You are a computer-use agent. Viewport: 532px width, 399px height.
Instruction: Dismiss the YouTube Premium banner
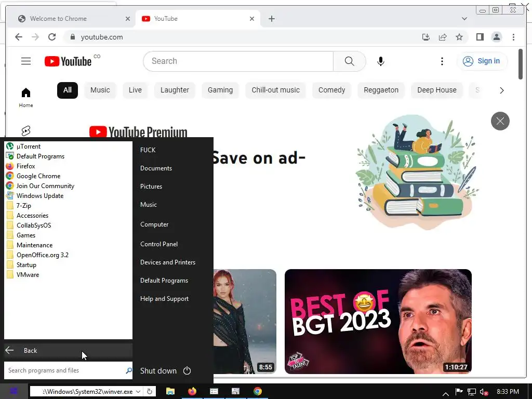pos(500,121)
